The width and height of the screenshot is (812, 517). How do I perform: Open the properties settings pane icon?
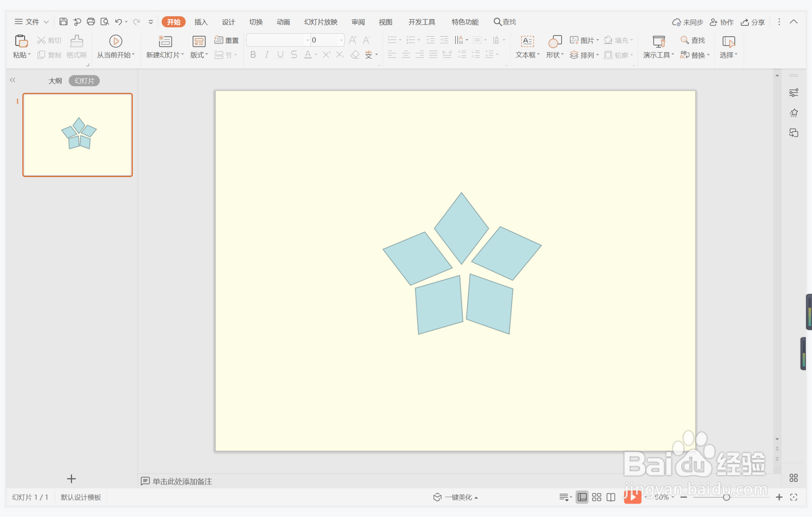point(794,93)
